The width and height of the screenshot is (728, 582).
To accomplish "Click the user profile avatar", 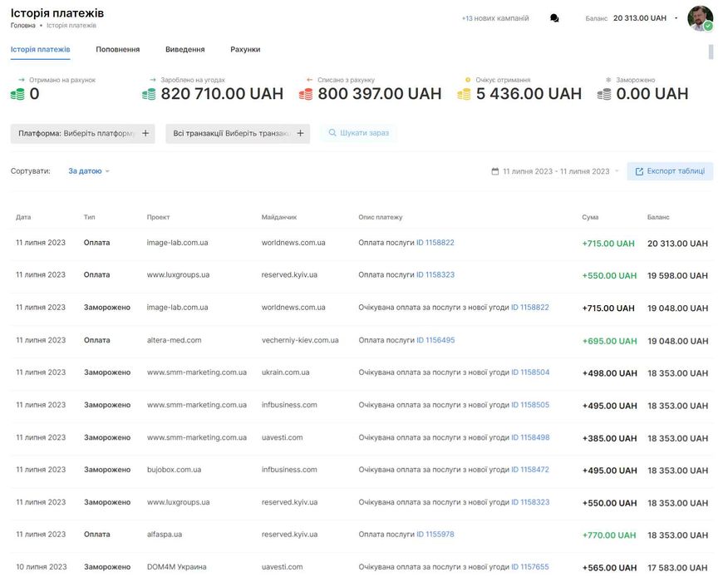I will coord(700,18).
